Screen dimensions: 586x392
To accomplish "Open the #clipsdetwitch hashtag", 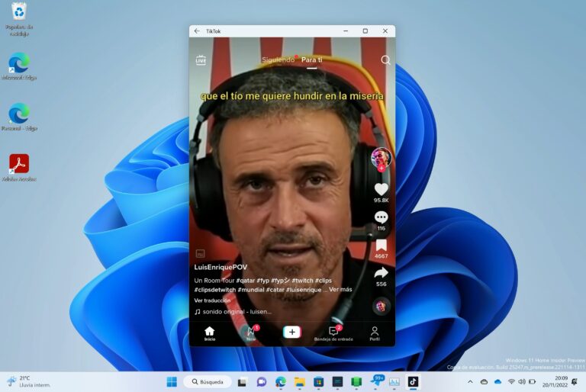I will tap(215, 290).
